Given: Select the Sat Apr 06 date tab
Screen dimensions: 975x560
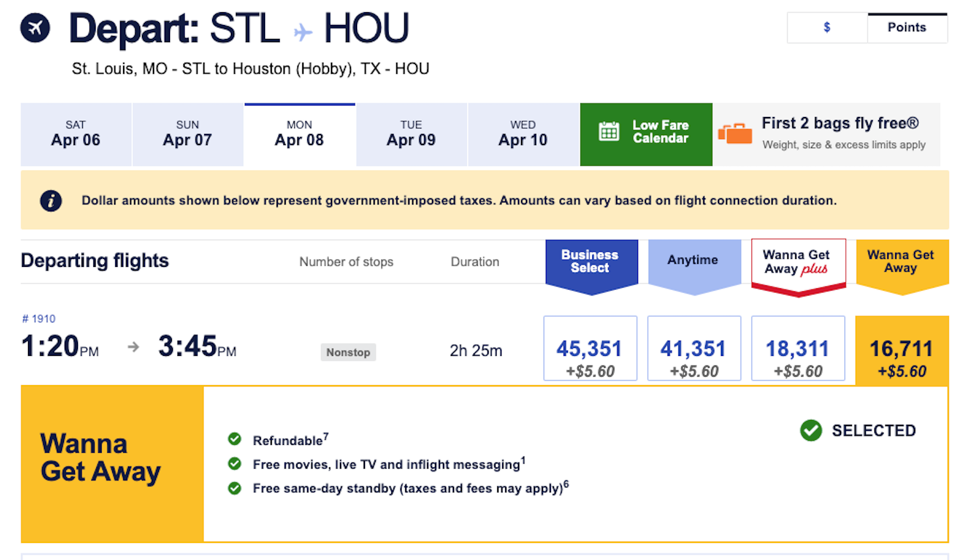Looking at the screenshot, I should point(76,135).
